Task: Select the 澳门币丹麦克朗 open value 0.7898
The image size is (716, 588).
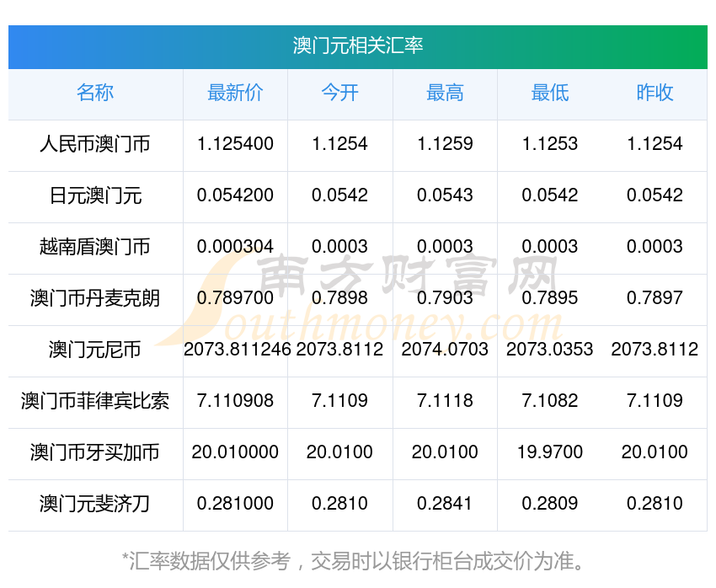Action: [339, 298]
